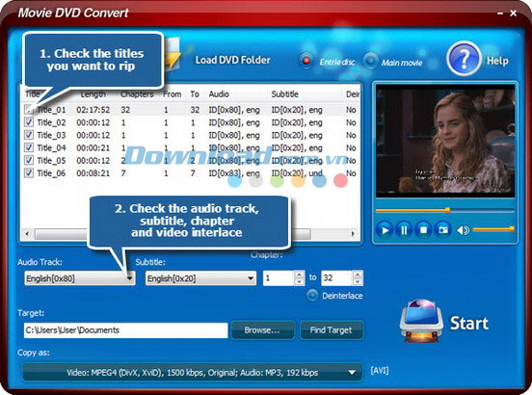Viewport: 532px width, 395px height.
Task: Click the video seek slider handle
Action: point(447,211)
